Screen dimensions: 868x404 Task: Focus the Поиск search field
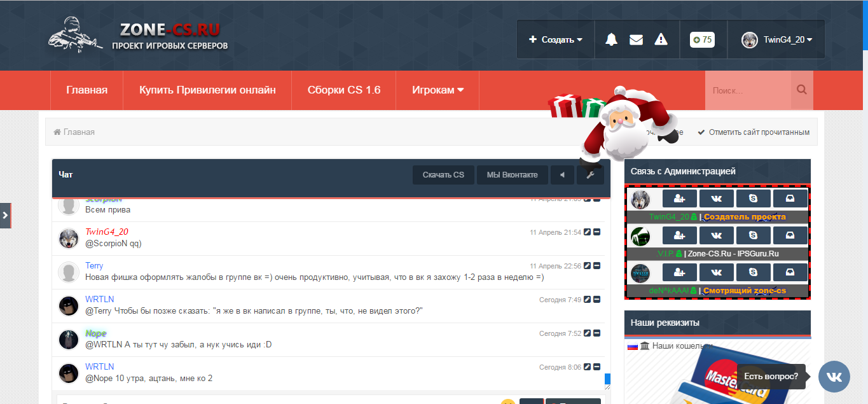[748, 90]
